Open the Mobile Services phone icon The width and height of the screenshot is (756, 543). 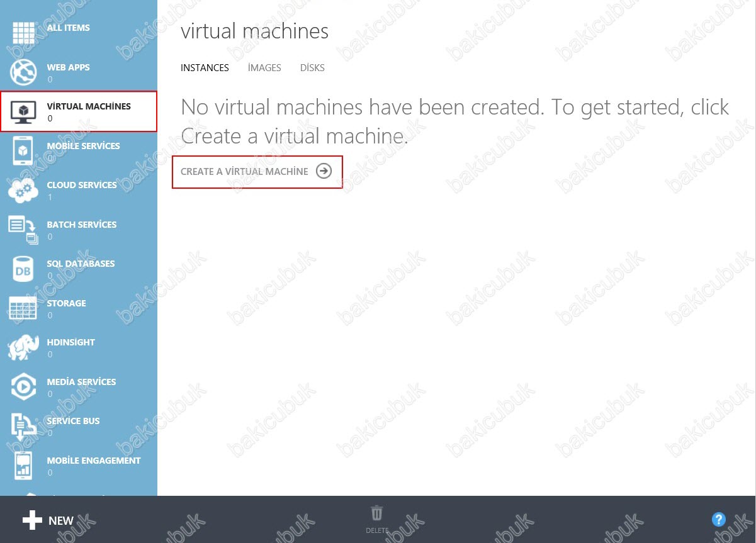(x=23, y=152)
